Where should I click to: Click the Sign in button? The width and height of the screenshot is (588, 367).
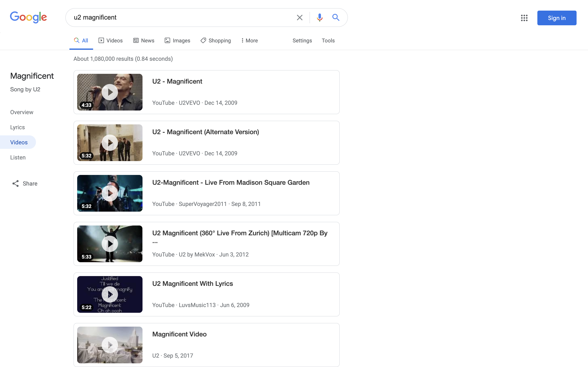coord(557,18)
